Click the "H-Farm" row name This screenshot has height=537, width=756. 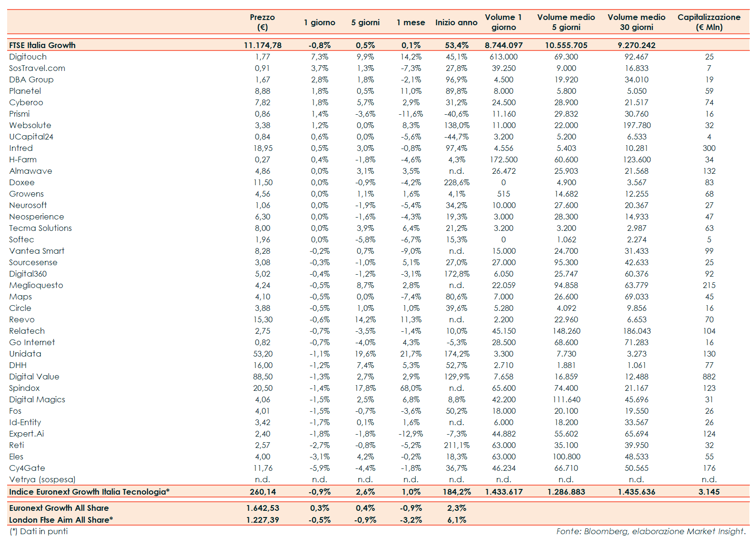(x=23, y=159)
